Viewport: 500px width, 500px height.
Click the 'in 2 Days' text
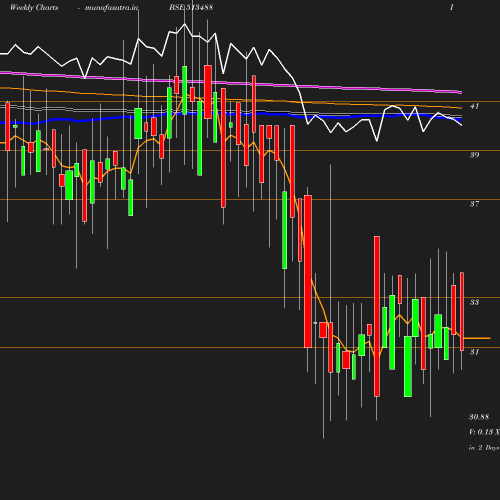point(484,448)
